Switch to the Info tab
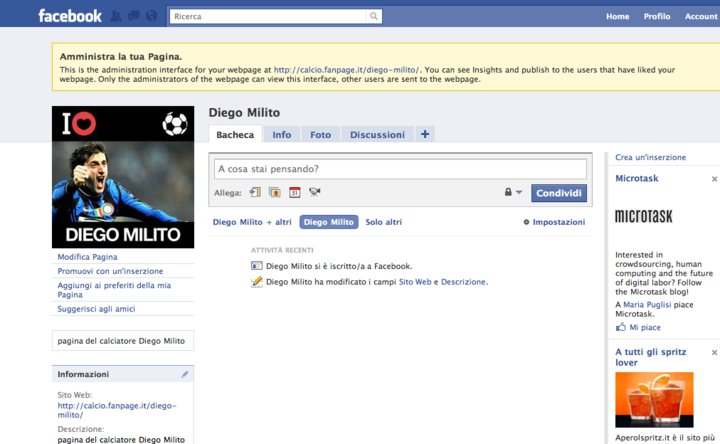720x444 pixels. (281, 135)
